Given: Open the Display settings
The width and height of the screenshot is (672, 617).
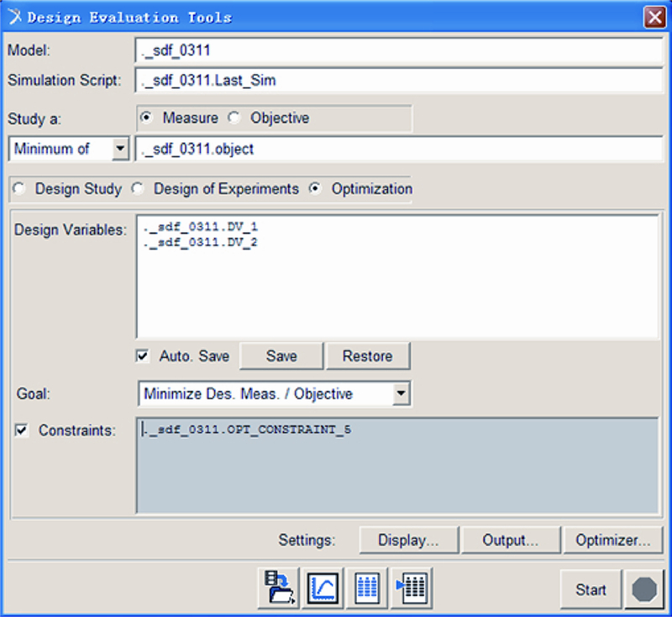Looking at the screenshot, I should tap(408, 541).
